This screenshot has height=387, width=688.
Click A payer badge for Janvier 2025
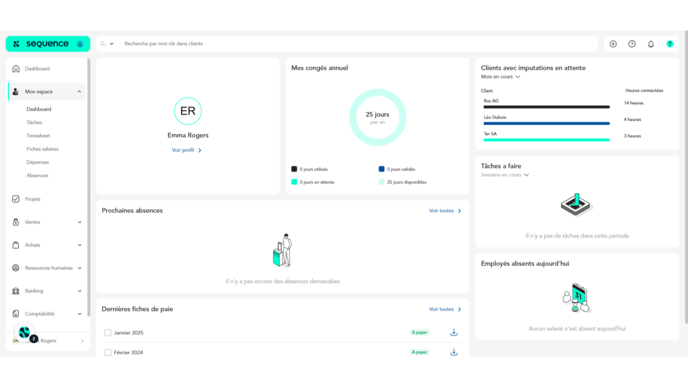(x=419, y=333)
